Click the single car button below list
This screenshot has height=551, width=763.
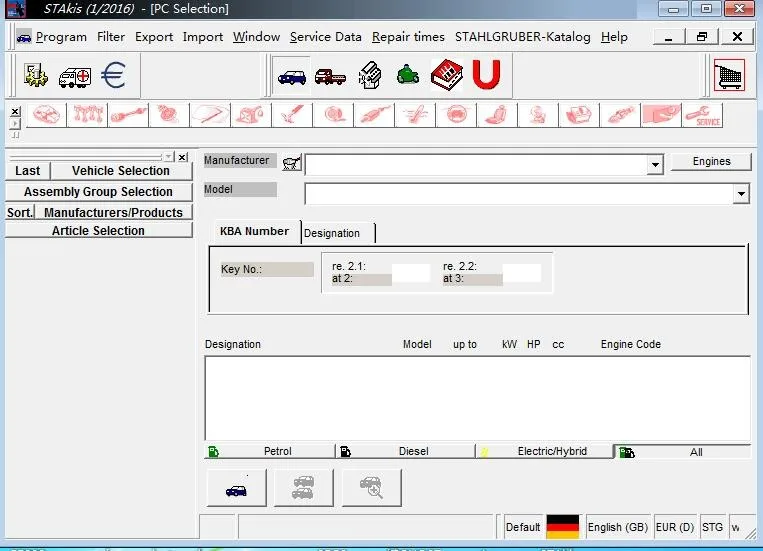tap(236, 488)
